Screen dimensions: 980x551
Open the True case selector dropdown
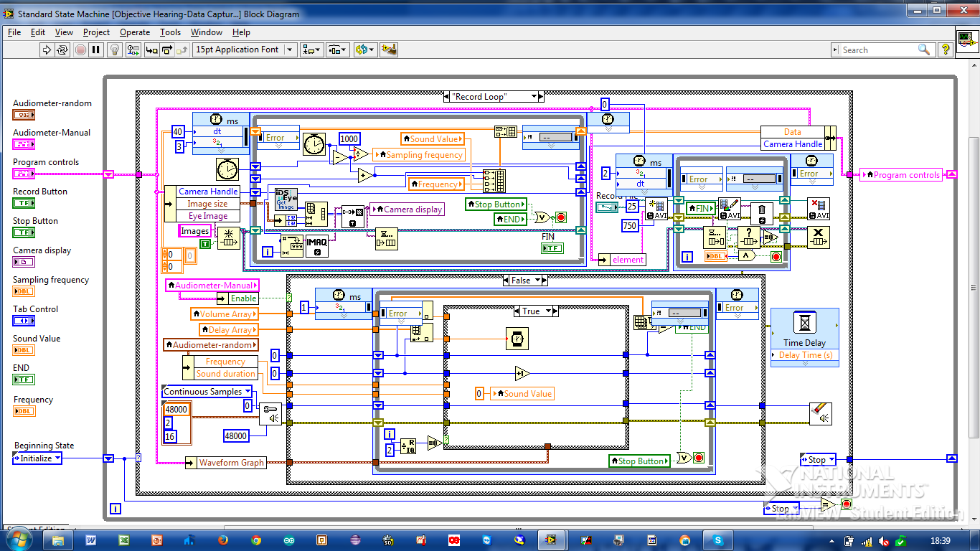550,311
